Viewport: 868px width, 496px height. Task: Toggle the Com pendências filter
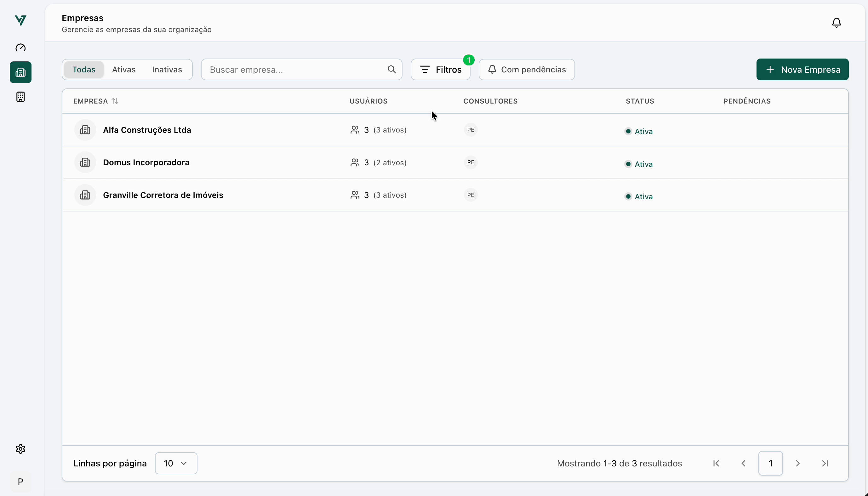(x=527, y=70)
